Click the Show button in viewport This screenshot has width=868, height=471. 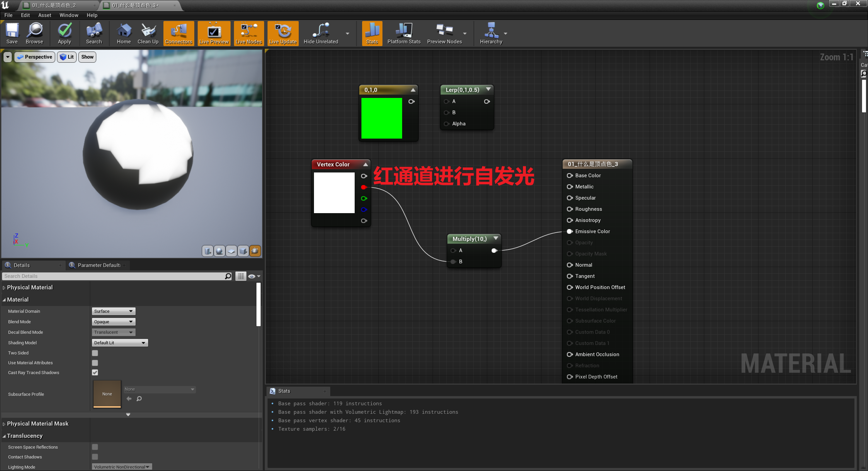[x=87, y=57]
